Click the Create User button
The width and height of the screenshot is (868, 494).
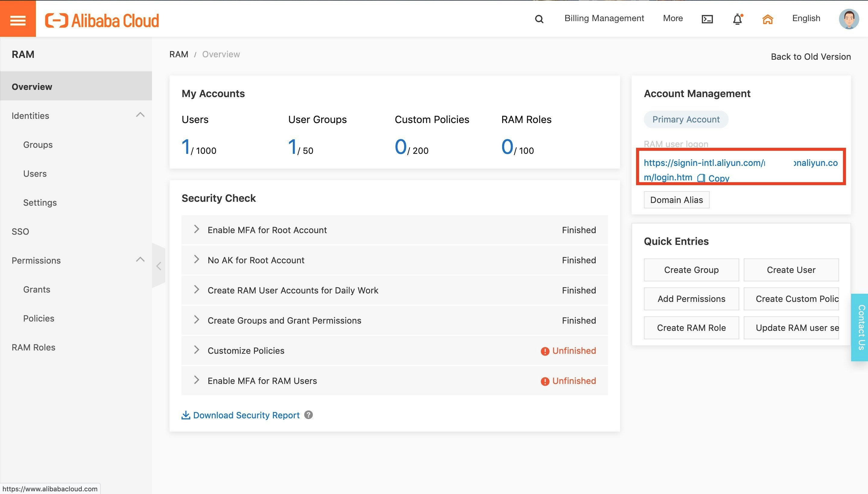[791, 270]
